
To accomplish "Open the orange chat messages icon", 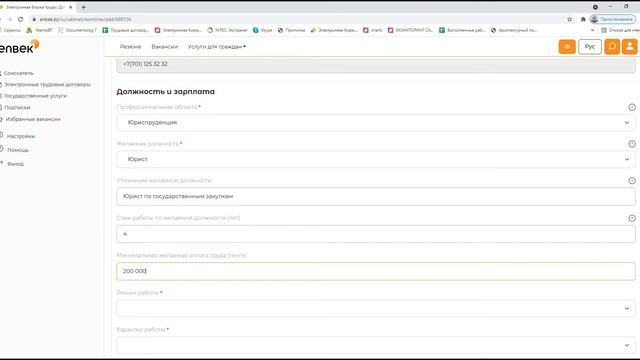I will click(612, 47).
